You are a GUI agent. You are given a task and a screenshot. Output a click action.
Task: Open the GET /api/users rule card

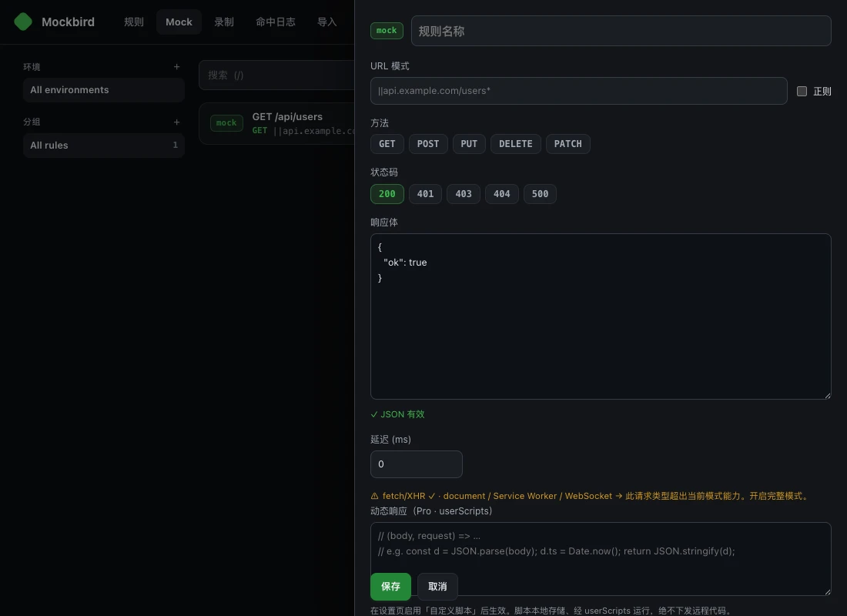point(276,123)
